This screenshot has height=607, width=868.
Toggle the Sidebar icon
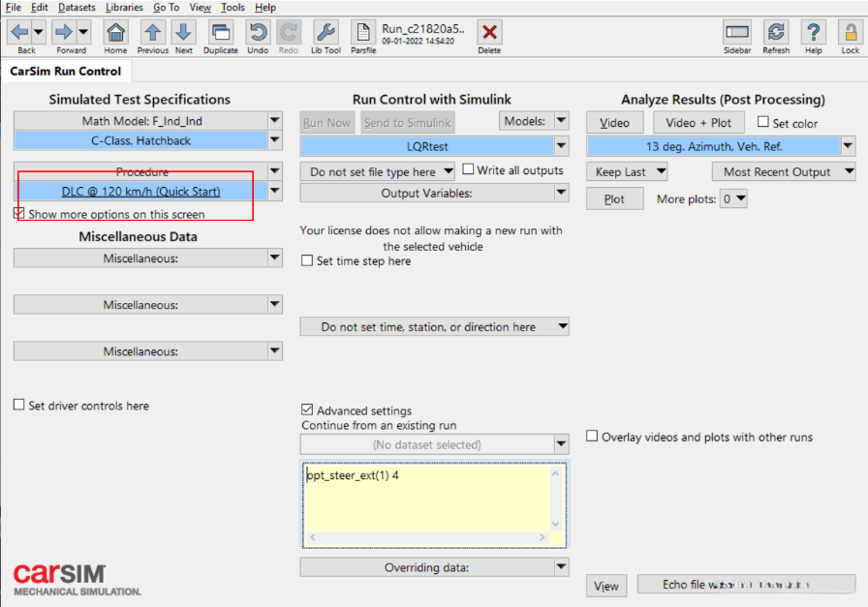(x=737, y=32)
